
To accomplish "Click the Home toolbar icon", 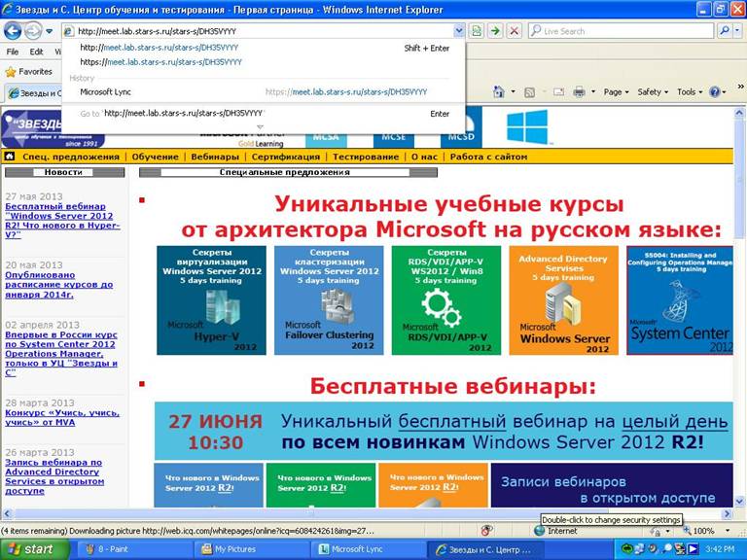I will point(499,92).
